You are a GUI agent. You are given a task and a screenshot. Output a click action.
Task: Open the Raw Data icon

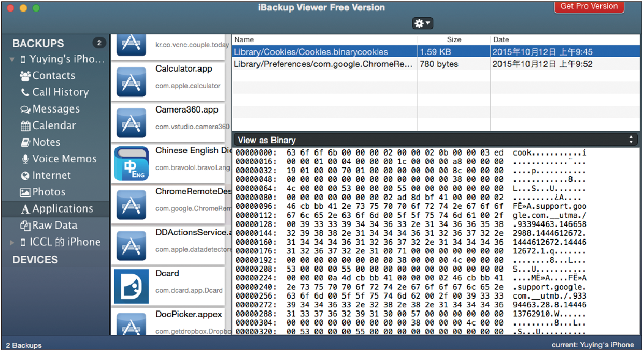pyautogui.click(x=26, y=225)
